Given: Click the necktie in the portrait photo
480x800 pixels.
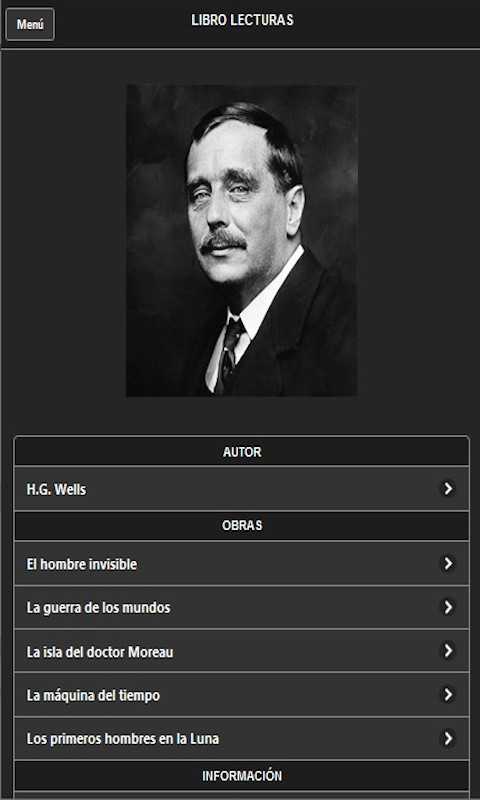Looking at the screenshot, I should [x=229, y=352].
